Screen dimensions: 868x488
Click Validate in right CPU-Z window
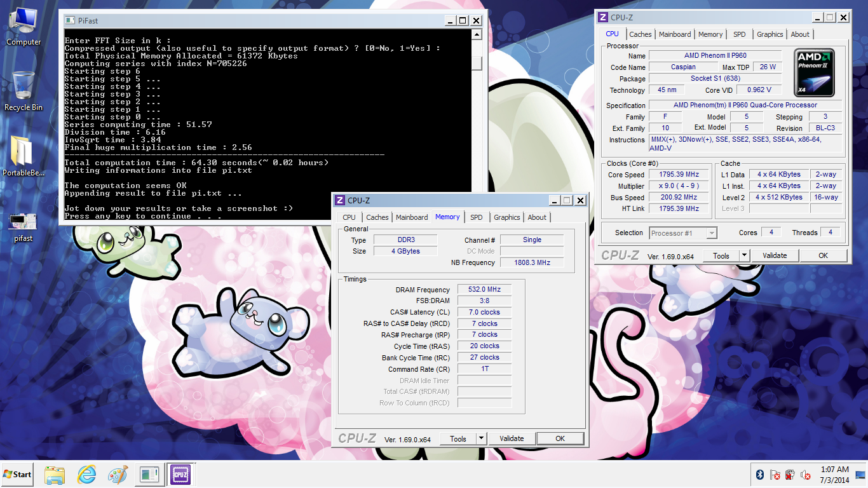pyautogui.click(x=775, y=255)
